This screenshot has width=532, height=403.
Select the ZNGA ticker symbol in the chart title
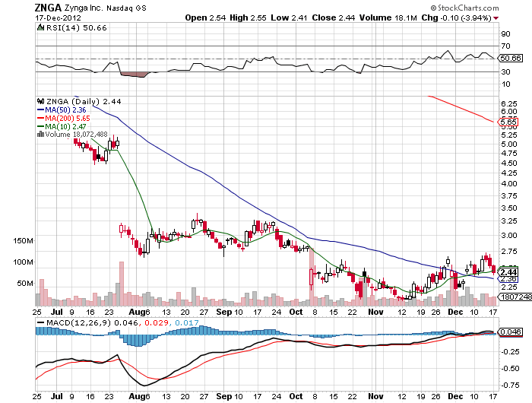pos(48,8)
